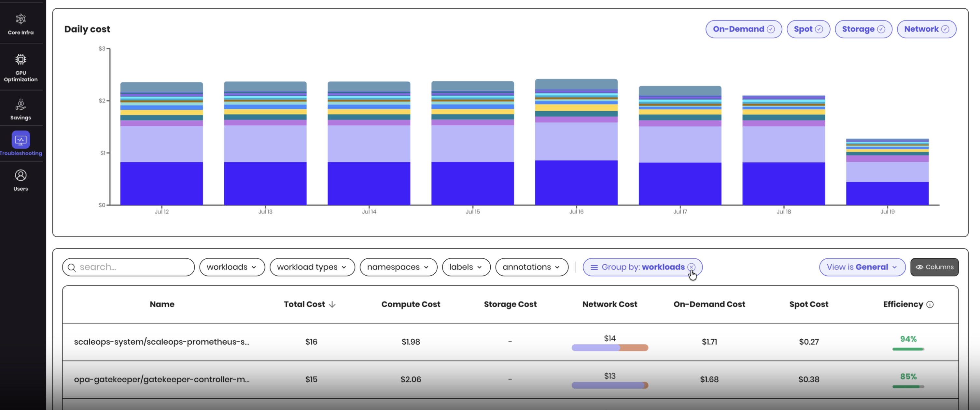Click the Efficiency info icon

[x=930, y=304]
